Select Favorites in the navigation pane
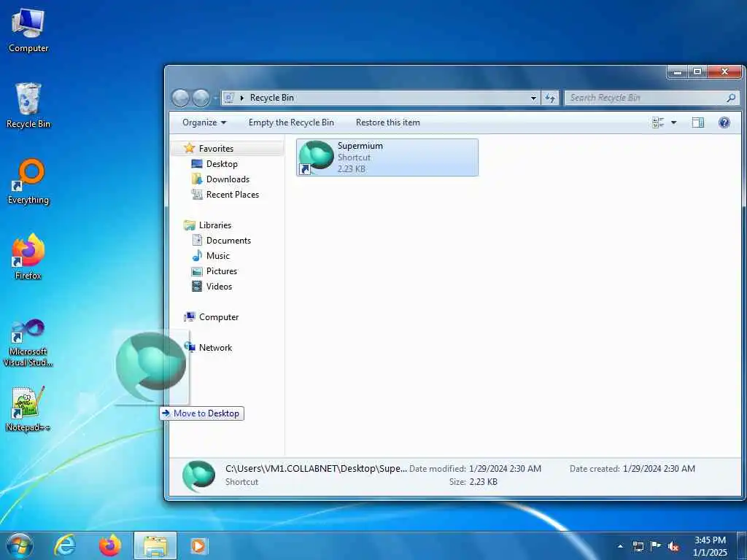747x560 pixels. click(x=216, y=149)
